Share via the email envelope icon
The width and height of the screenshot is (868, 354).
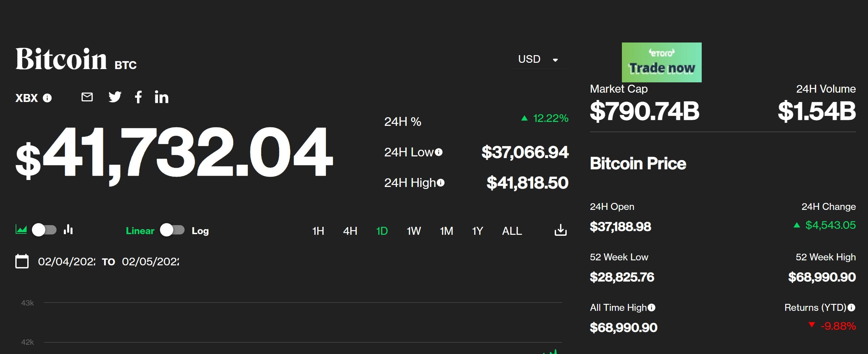(x=87, y=97)
